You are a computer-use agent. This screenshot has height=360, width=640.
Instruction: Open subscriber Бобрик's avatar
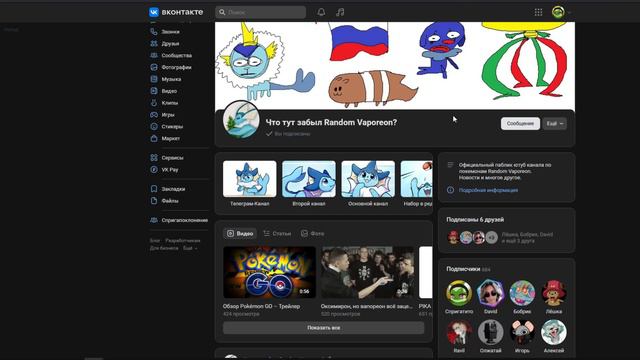(x=522, y=293)
